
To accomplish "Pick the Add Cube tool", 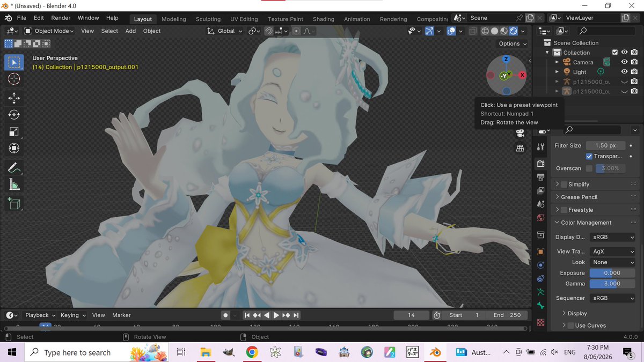I will pos(14,204).
